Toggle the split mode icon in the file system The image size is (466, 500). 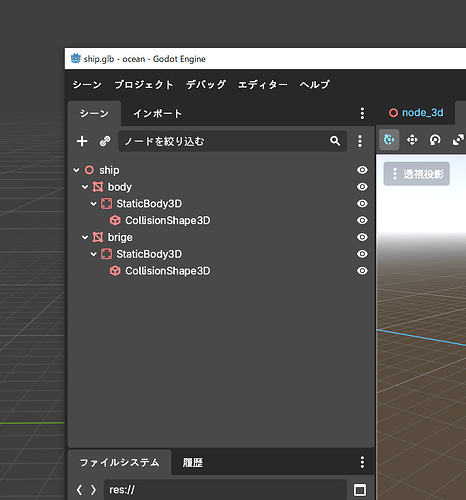(x=360, y=490)
